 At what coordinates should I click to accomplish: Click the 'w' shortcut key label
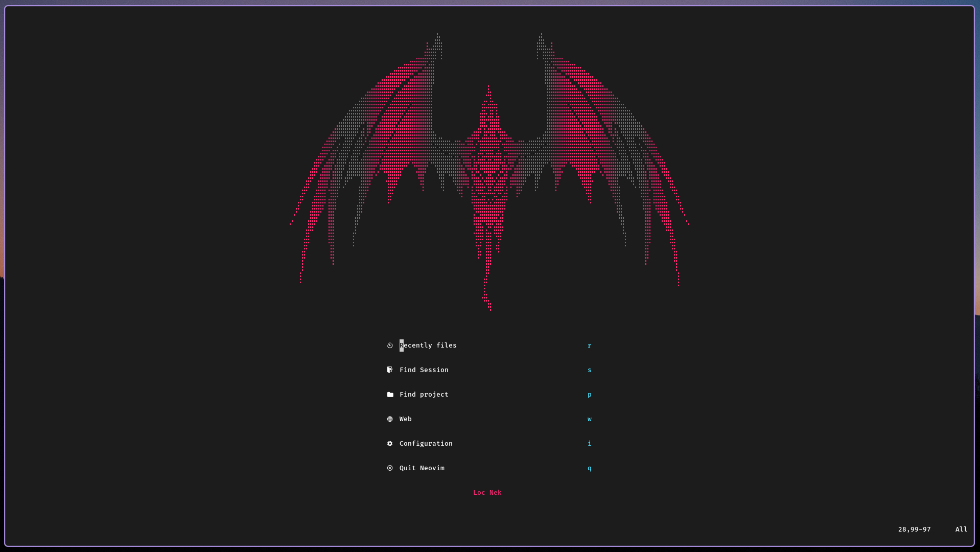[x=590, y=419]
